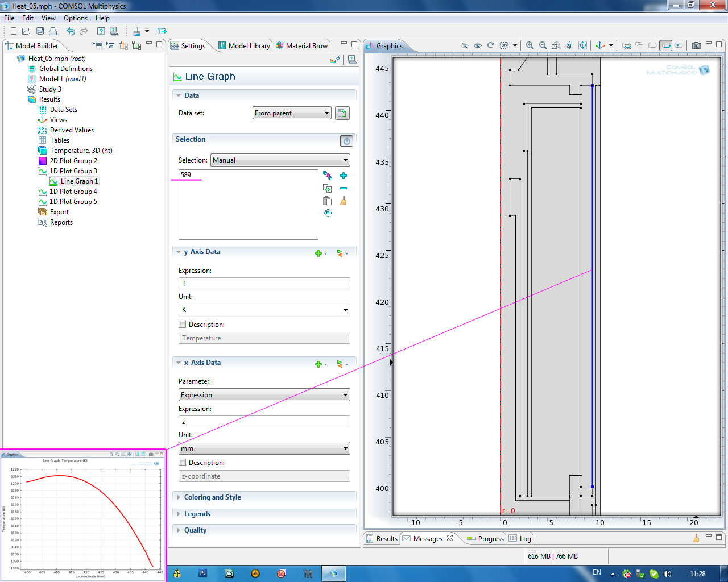Select the Export node in Results

point(59,212)
